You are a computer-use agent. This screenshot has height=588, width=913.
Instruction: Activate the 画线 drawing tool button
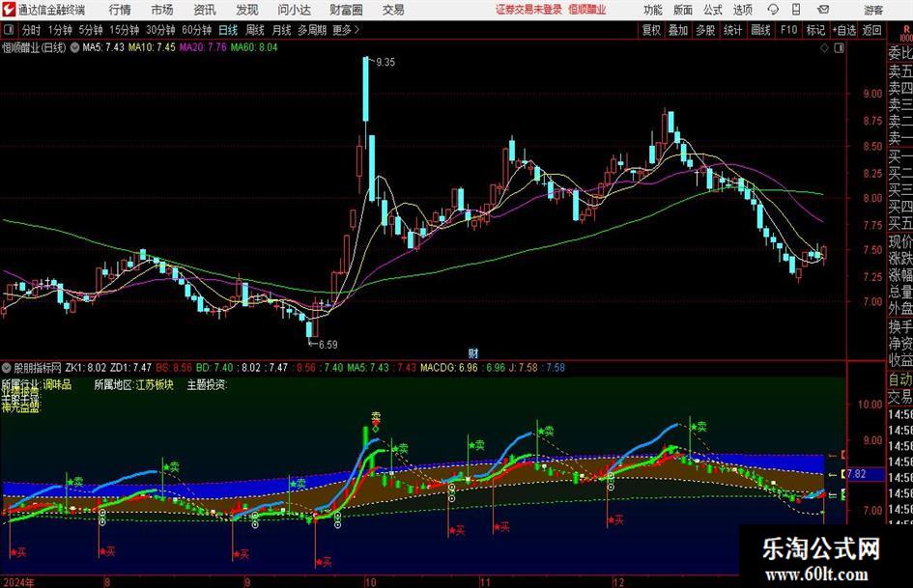click(760, 30)
